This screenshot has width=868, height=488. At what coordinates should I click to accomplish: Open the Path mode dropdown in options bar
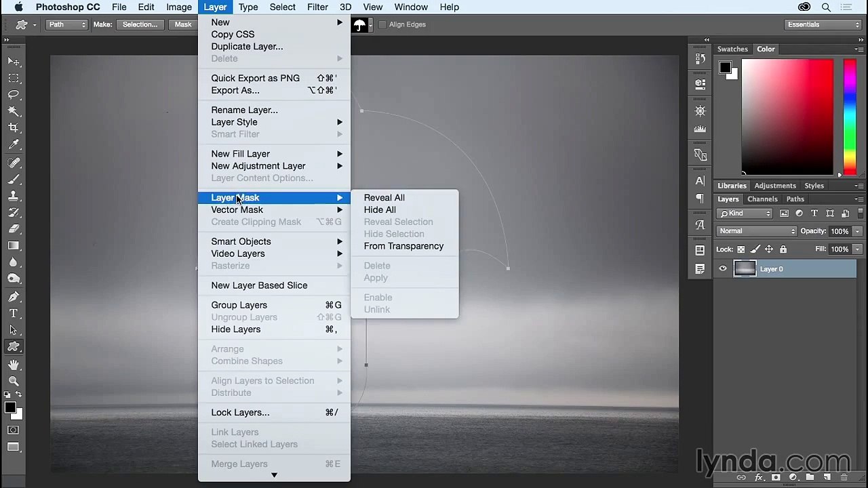(67, 24)
